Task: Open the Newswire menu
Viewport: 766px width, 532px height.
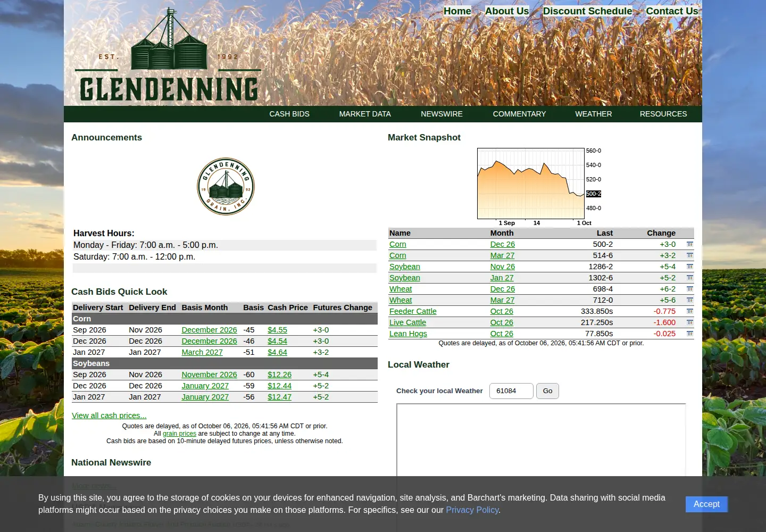Action: click(x=442, y=114)
